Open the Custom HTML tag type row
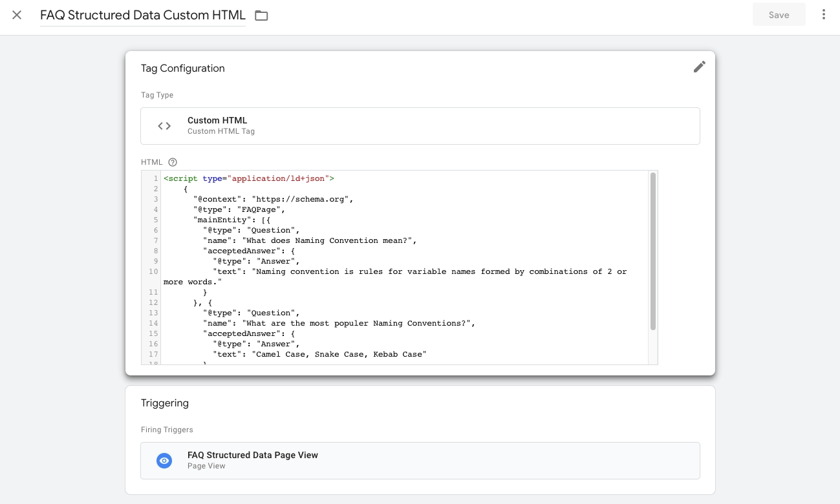840x504 pixels. [x=420, y=125]
